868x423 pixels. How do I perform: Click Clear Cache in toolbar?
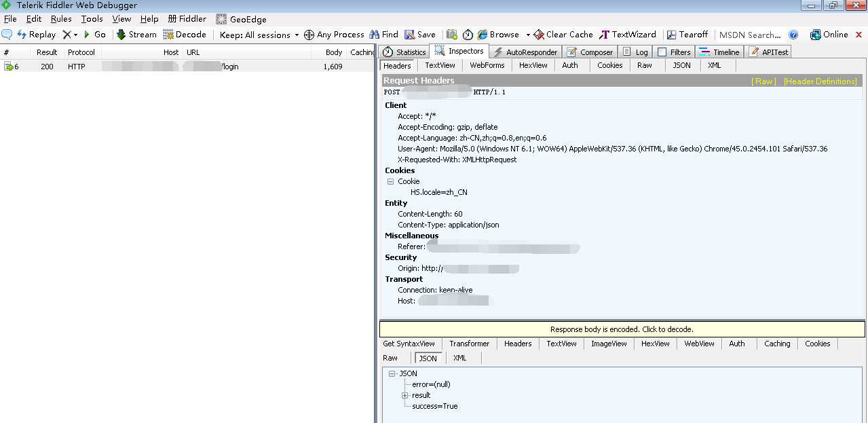563,35
